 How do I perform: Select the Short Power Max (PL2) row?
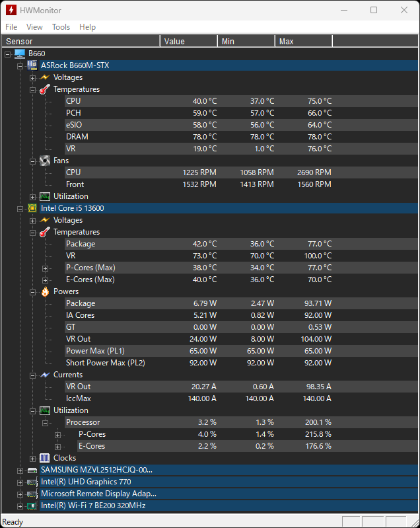(241, 363)
